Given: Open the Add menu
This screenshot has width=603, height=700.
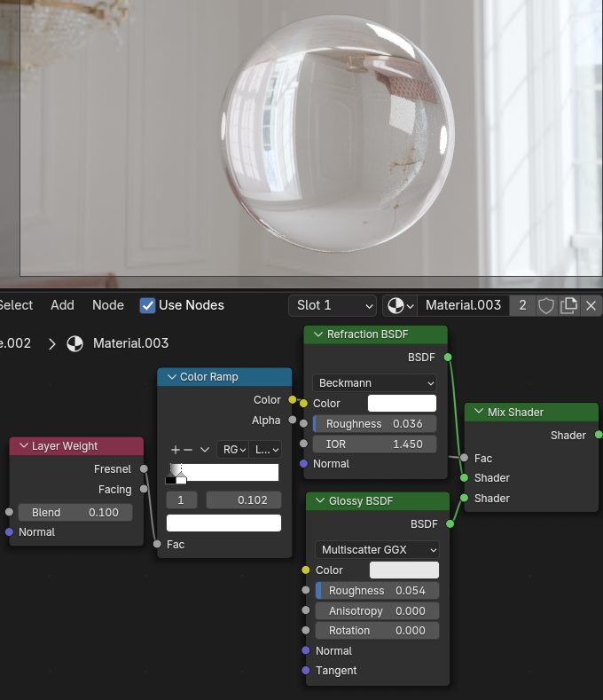Looking at the screenshot, I should (62, 305).
